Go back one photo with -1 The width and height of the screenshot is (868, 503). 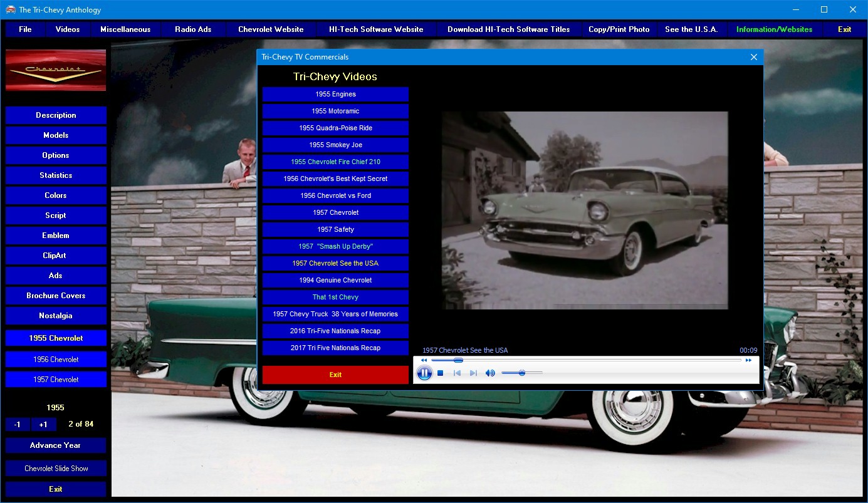(x=18, y=425)
